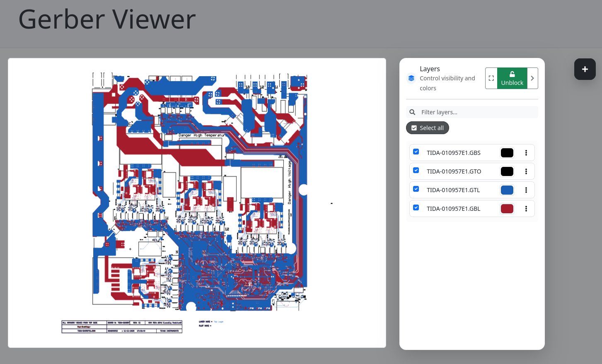Image resolution: width=602 pixels, height=364 pixels.
Task: Pick the GBL layer red color swatch
Action: [x=507, y=209]
